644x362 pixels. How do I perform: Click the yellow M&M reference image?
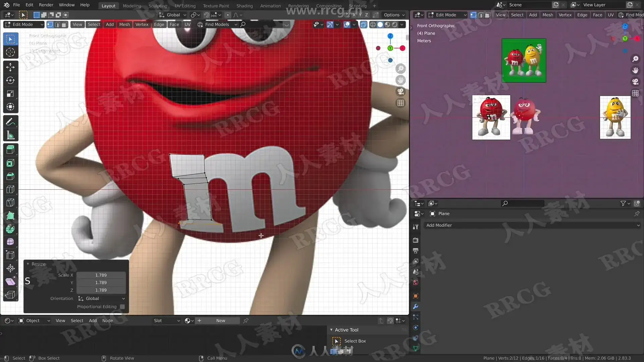pos(615,117)
